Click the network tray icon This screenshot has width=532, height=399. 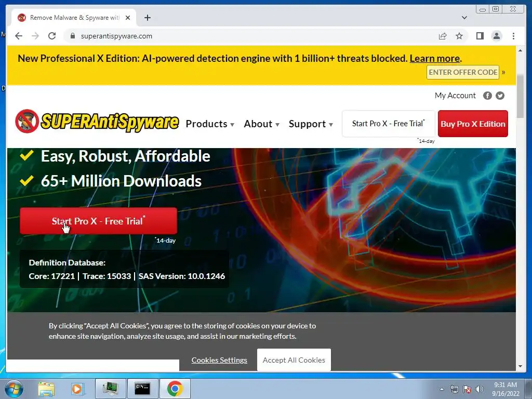(x=454, y=389)
